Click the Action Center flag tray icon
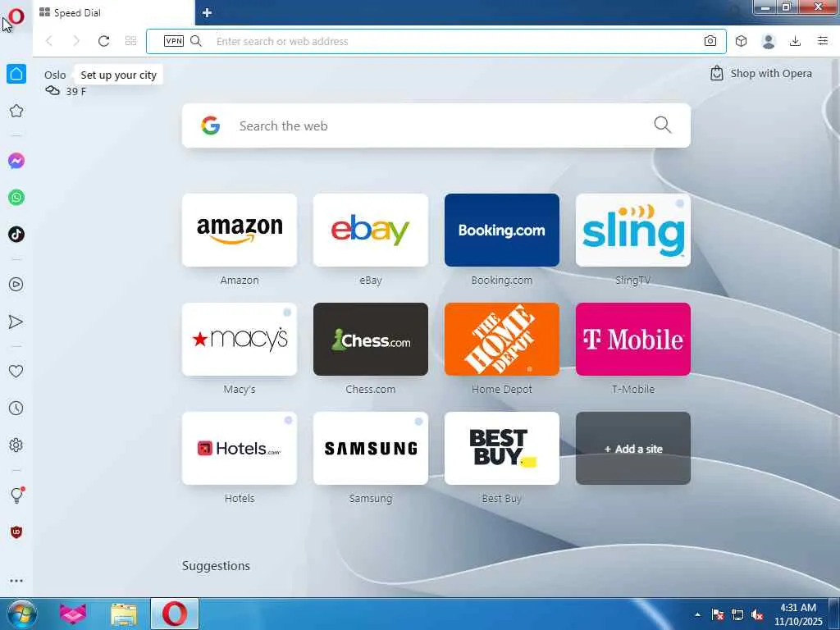Image resolution: width=840 pixels, height=630 pixels. (x=717, y=614)
